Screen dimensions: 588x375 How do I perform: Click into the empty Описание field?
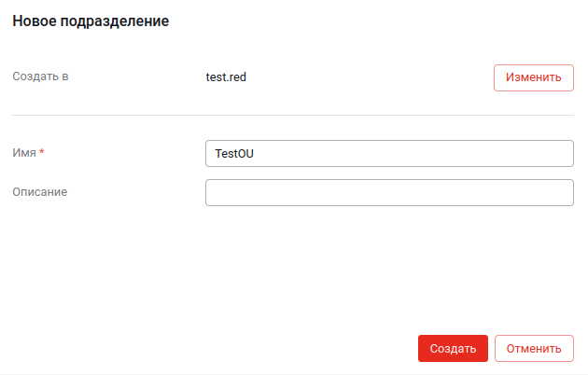[388, 192]
